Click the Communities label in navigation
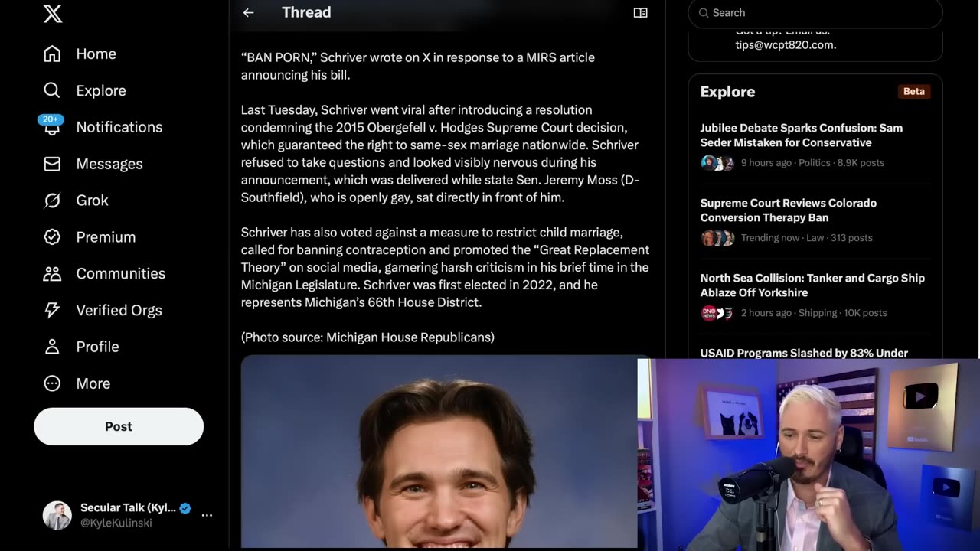The height and width of the screenshot is (551, 980). tap(121, 273)
